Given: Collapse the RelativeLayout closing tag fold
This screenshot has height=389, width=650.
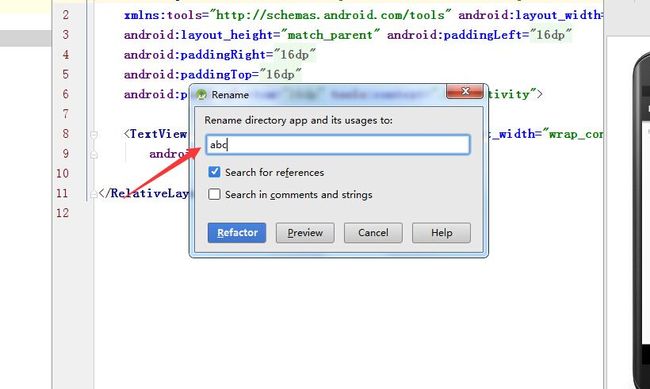Looking at the screenshot, I should click(94, 194).
